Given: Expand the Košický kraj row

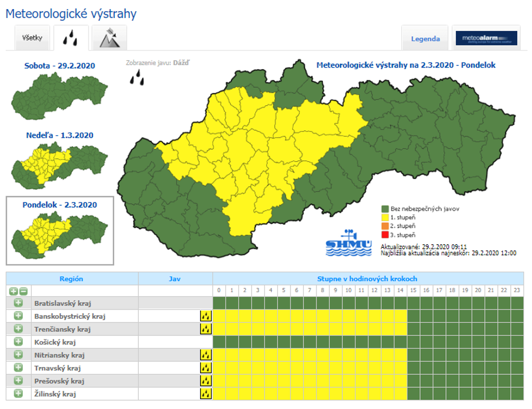Looking at the screenshot, I should (x=19, y=342).
